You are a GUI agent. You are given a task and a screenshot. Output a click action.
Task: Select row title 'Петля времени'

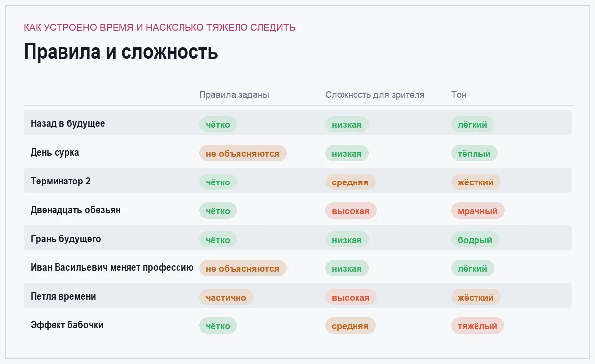[63, 296]
